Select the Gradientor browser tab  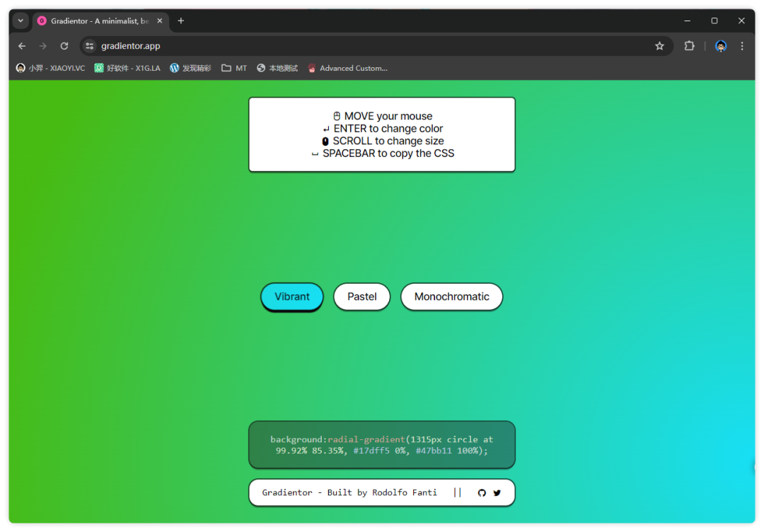95,21
